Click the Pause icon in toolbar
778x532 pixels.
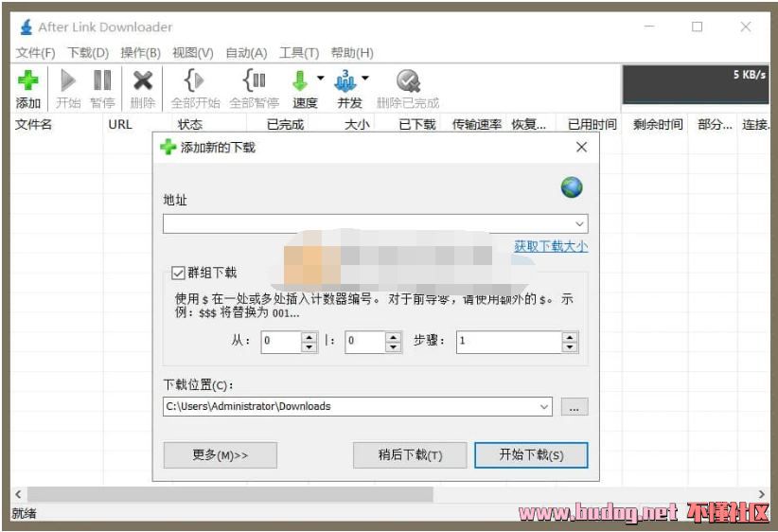pos(102,80)
